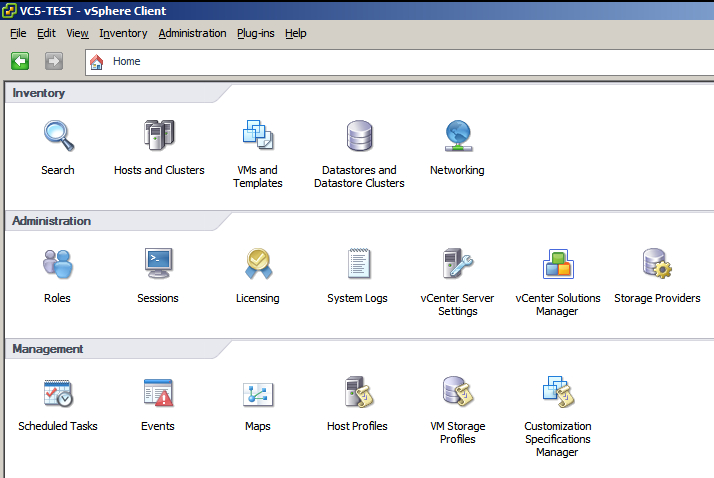The height and width of the screenshot is (478, 714).
Task: Open the View menu
Action: [77, 33]
